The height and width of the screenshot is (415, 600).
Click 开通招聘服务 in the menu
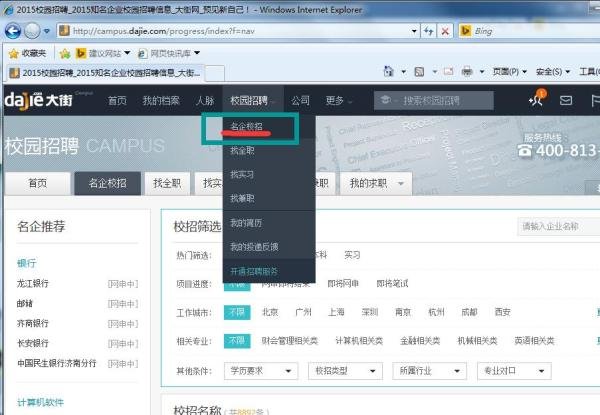pos(255,271)
